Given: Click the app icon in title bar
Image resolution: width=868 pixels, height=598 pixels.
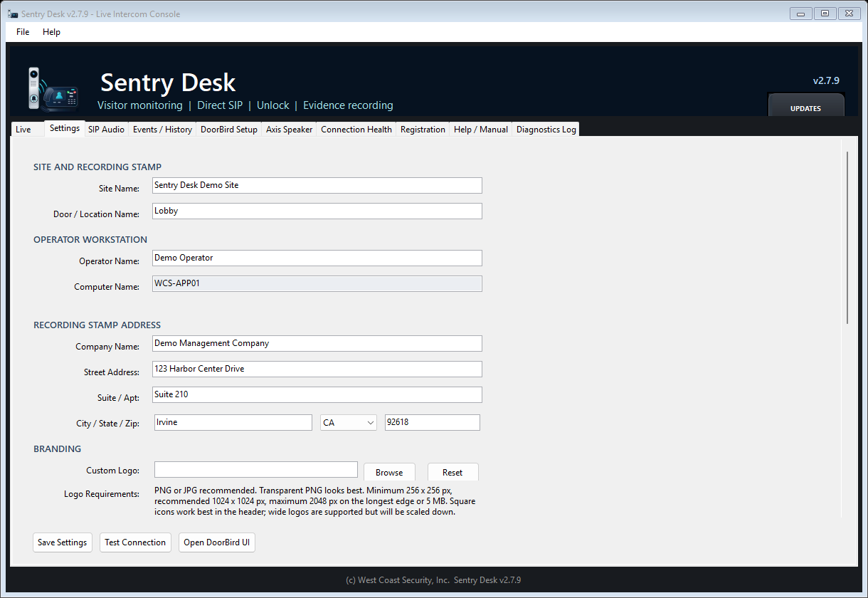Looking at the screenshot, I should [13, 14].
